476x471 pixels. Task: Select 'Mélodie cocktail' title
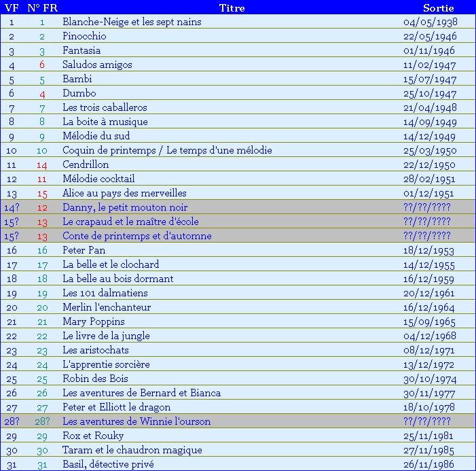pos(98,179)
